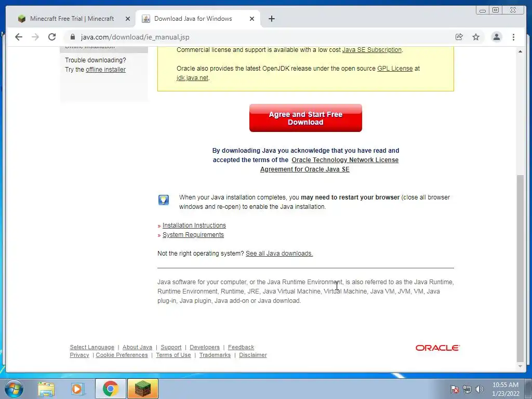Open the Java SE Subscription link
Viewport: 532px width, 399px height.
pos(372,50)
